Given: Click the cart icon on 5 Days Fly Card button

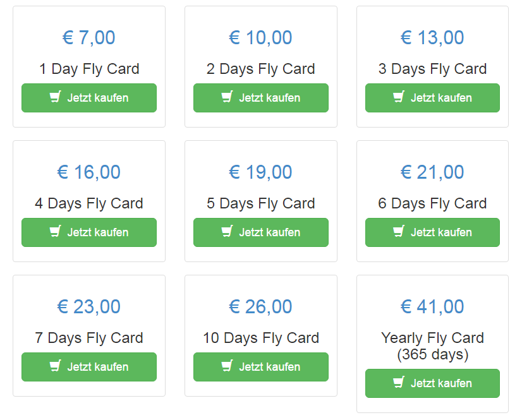Looking at the screenshot, I should click(228, 232).
